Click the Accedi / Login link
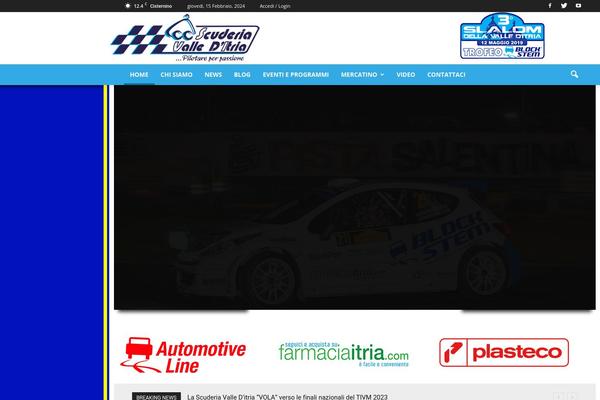The height and width of the screenshot is (400, 600). [x=275, y=6]
